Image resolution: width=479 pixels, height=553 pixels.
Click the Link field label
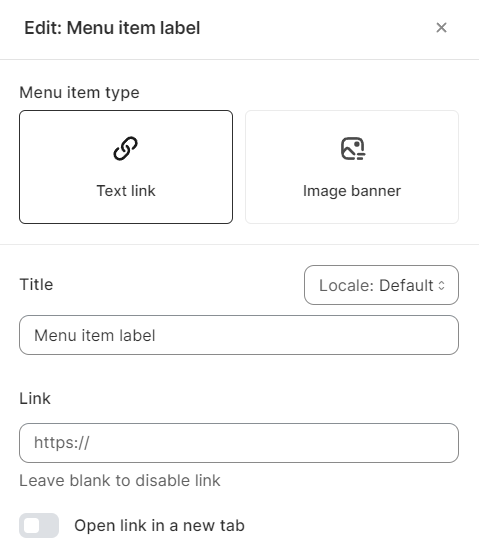(35, 399)
